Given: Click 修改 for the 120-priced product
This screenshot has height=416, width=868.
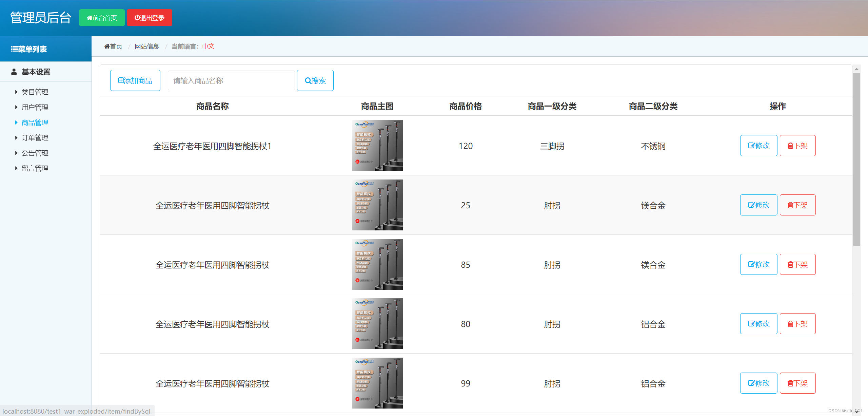Looking at the screenshot, I should tap(758, 146).
